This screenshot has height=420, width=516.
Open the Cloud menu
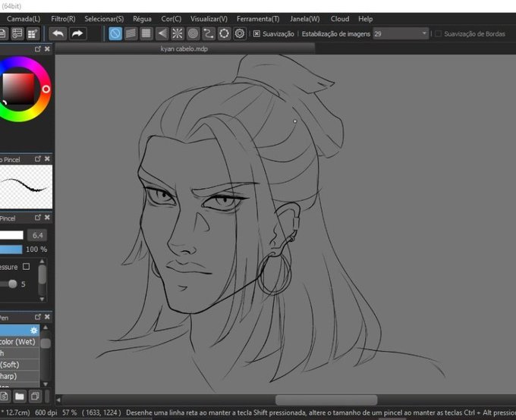click(x=340, y=19)
